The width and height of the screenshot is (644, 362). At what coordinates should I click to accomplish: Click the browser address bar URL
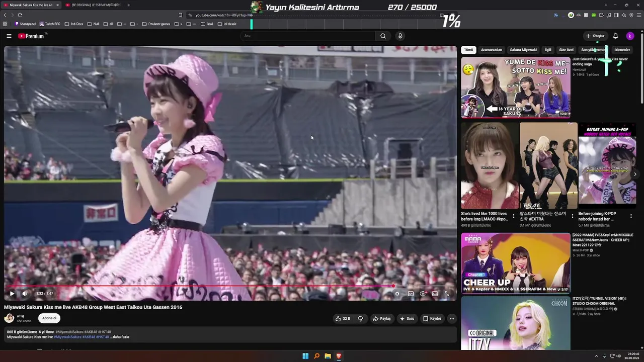[224, 15]
